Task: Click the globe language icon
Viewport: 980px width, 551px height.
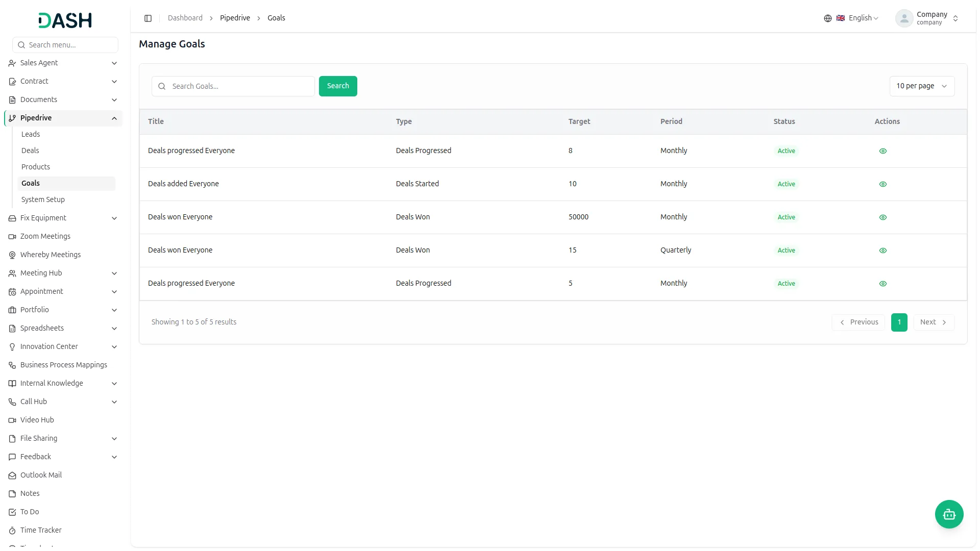Action: point(828,18)
